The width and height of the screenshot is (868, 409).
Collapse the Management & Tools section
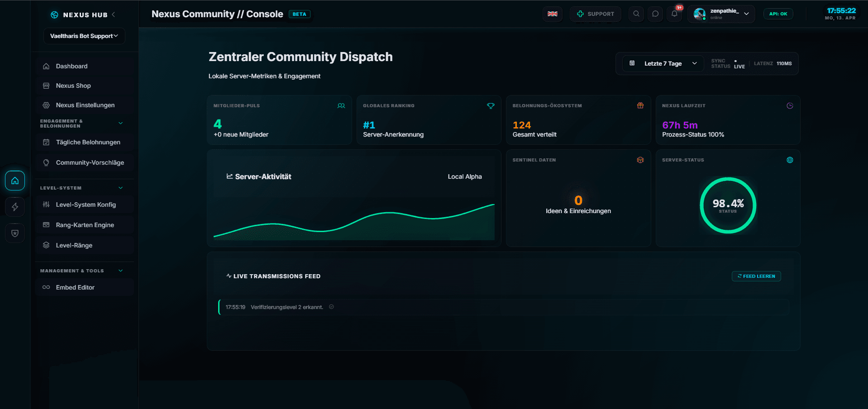(120, 271)
